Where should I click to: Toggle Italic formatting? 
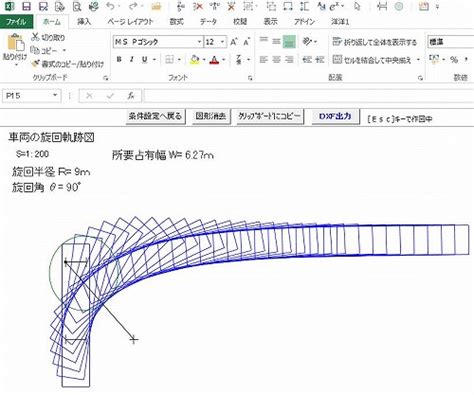point(132,59)
